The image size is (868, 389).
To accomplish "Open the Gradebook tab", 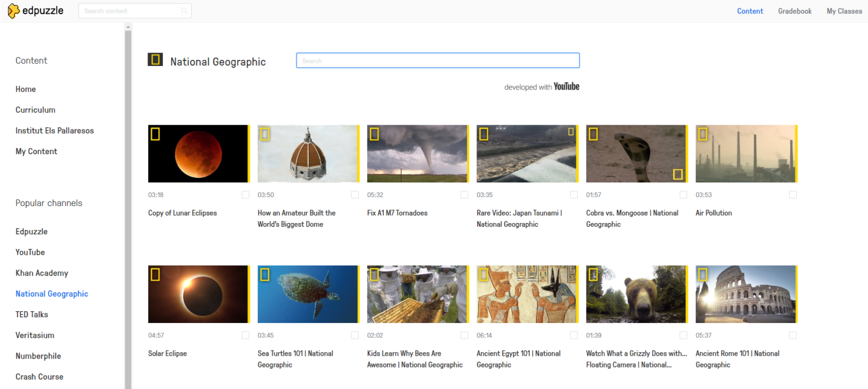I will pos(795,11).
